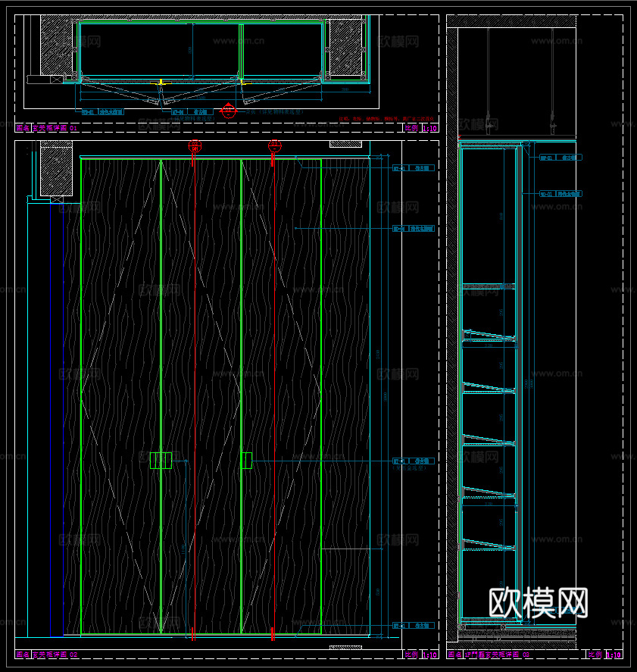Click drawing title 玄关柜详图 02

click(55, 655)
